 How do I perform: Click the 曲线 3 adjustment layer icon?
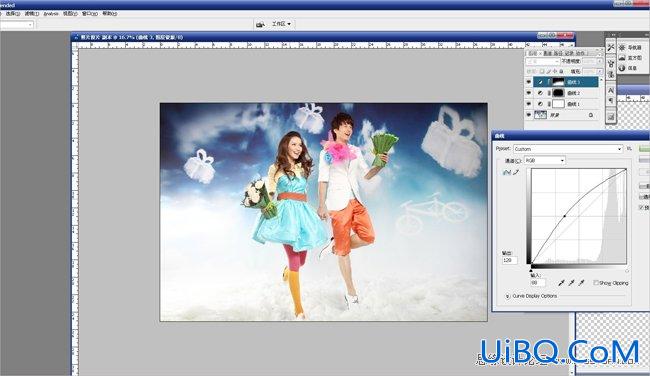click(540, 82)
